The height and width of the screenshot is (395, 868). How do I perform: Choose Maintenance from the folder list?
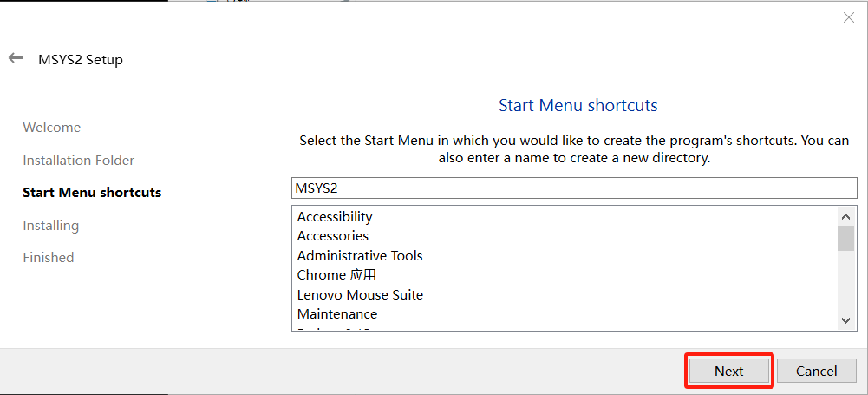[337, 314]
